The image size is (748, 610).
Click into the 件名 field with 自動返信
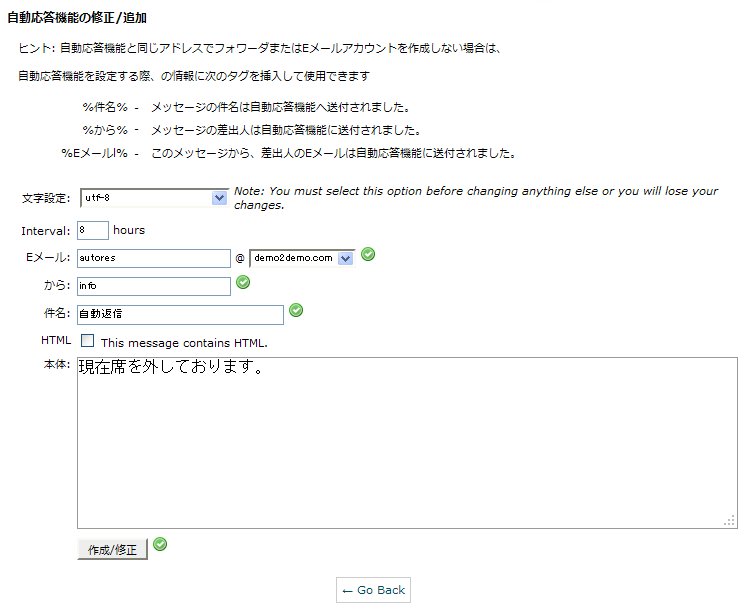pos(180,314)
